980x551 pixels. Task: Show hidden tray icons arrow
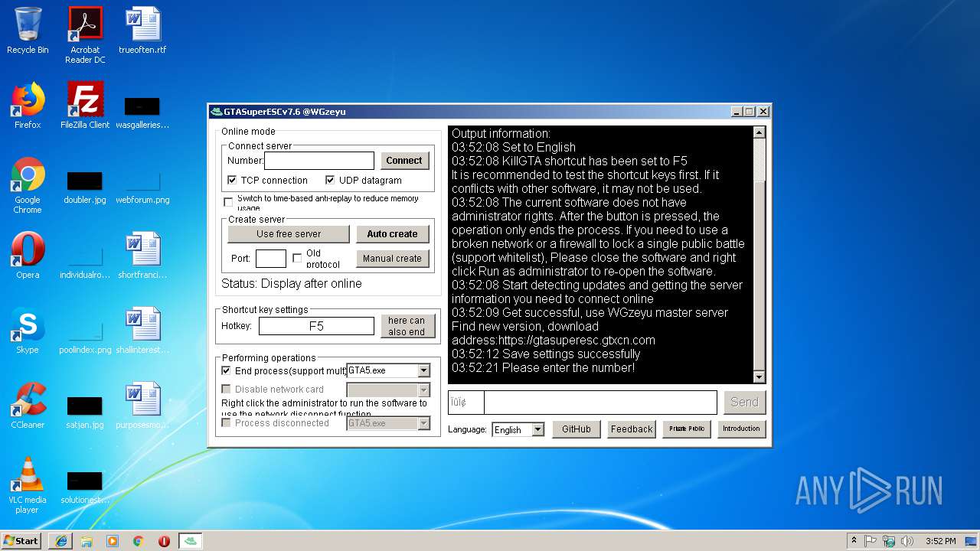coord(854,541)
